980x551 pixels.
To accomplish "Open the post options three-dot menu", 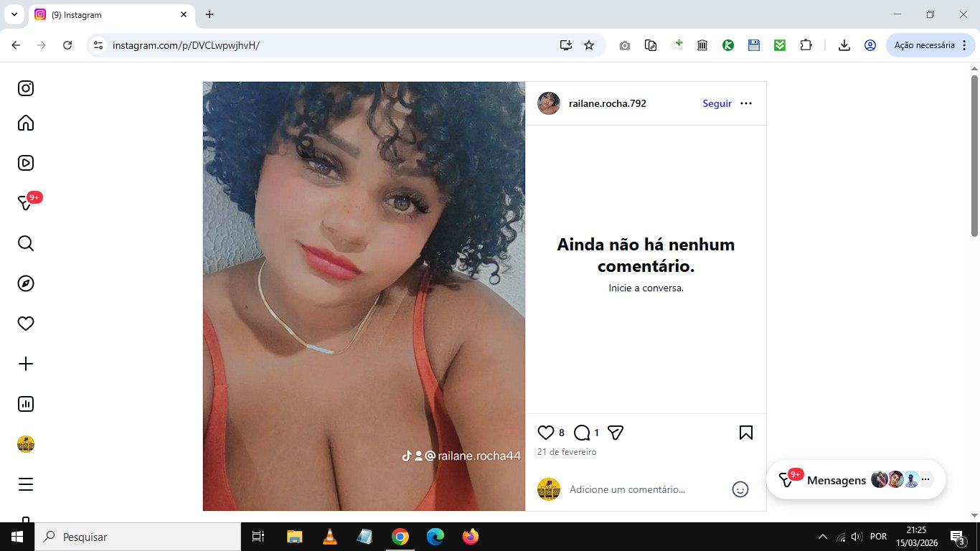I will 746,103.
